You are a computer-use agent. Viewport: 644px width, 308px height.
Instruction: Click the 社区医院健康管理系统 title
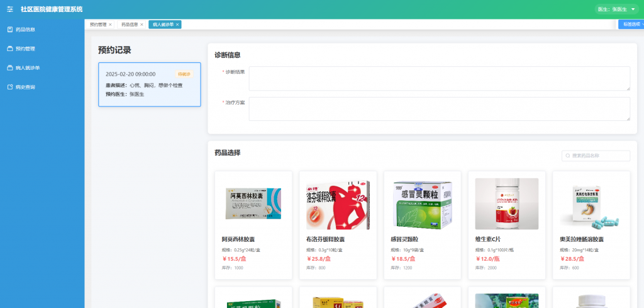52,9
